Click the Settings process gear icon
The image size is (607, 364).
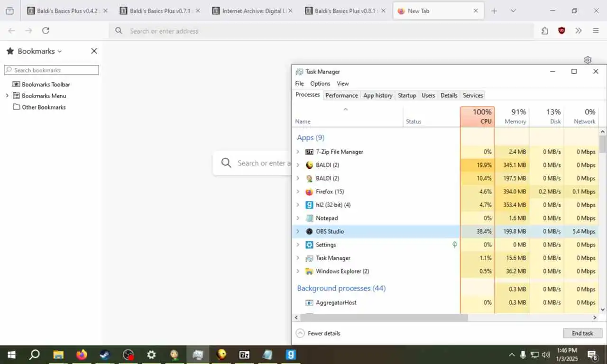pyautogui.click(x=309, y=245)
